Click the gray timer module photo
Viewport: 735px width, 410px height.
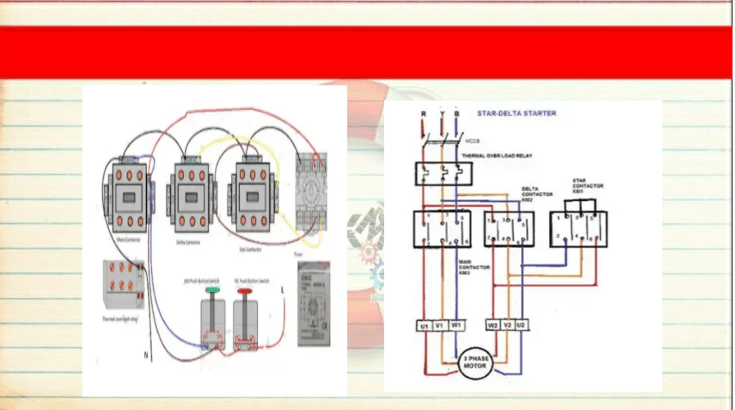click(x=314, y=304)
